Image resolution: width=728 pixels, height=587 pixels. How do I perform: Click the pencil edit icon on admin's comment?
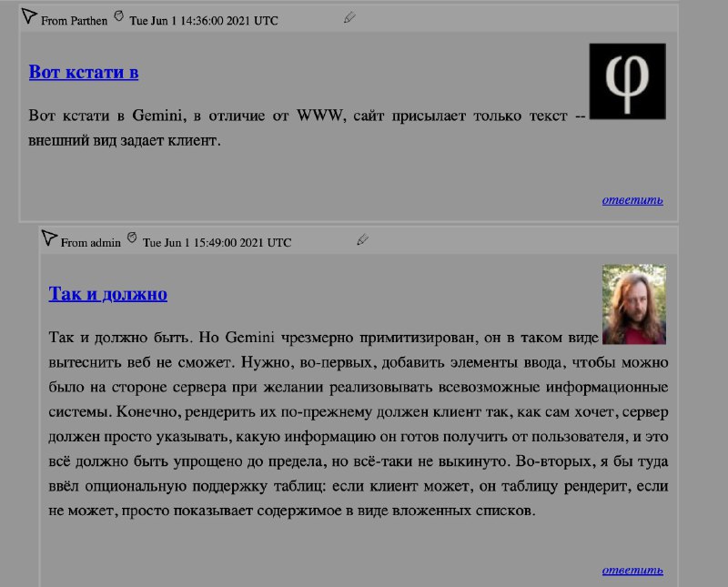362,239
